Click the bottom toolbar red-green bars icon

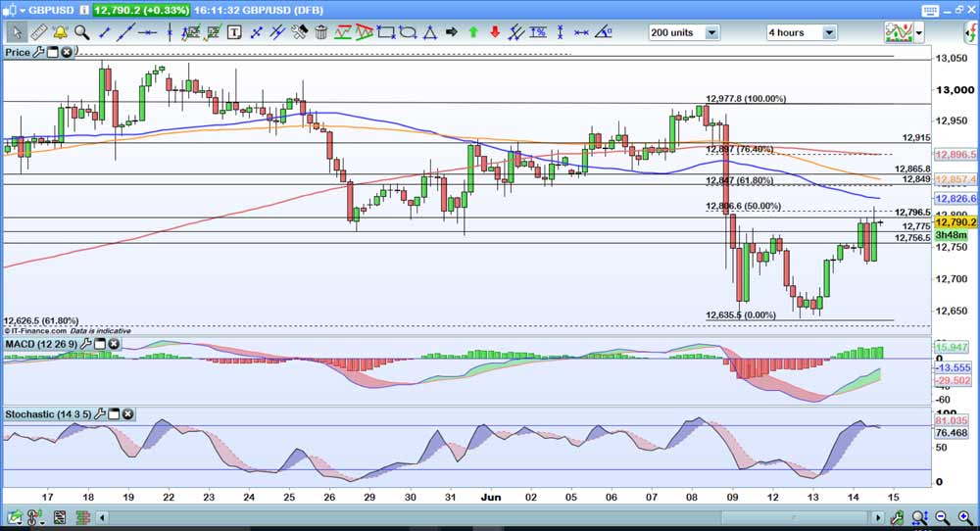click(82, 518)
